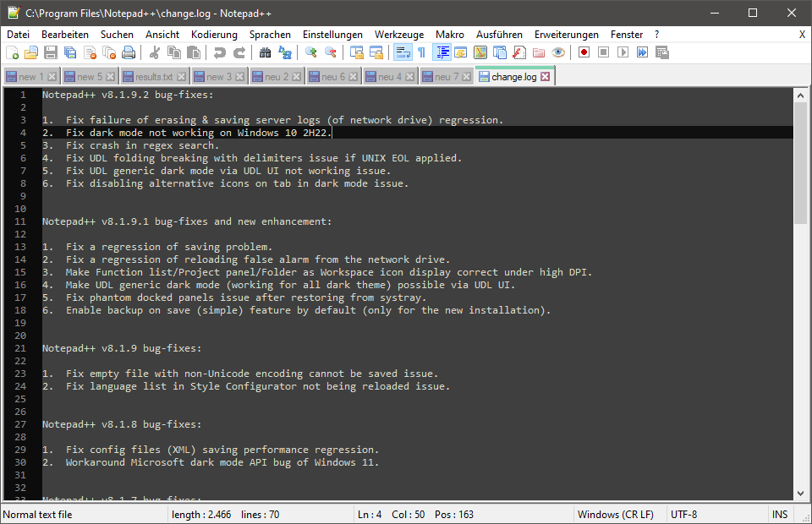Toggle word wrap toolbar button
The image size is (812, 524).
(403, 52)
